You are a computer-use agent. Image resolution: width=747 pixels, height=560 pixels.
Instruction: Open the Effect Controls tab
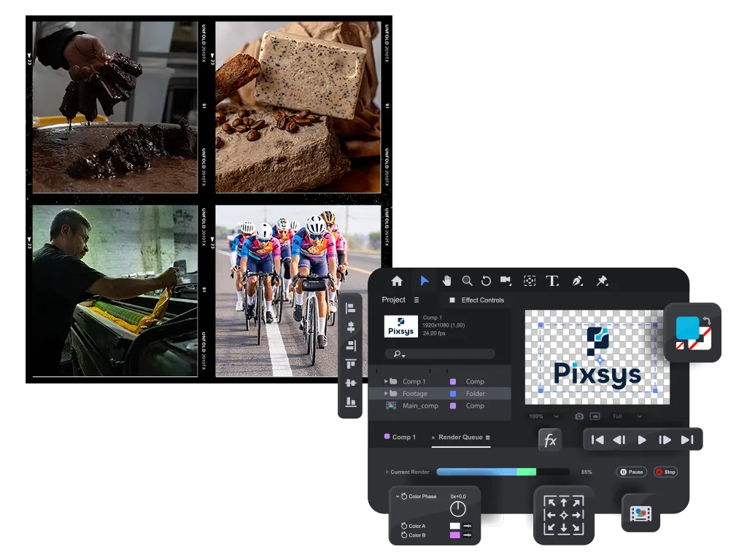pyautogui.click(x=482, y=300)
